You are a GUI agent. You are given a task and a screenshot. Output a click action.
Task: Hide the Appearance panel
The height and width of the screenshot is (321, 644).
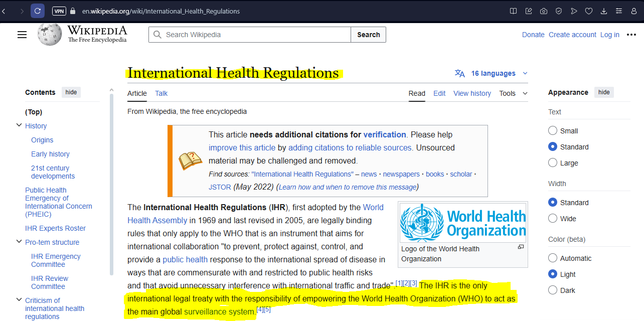[x=604, y=92]
